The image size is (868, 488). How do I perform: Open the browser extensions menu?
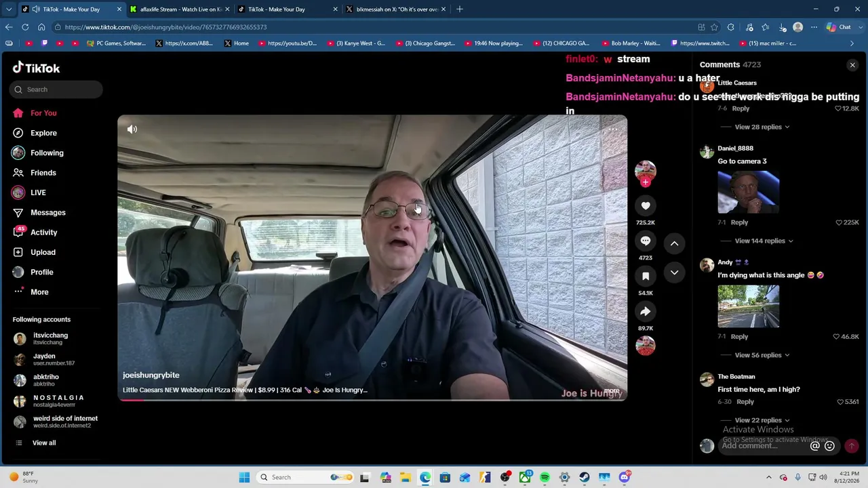730,27
